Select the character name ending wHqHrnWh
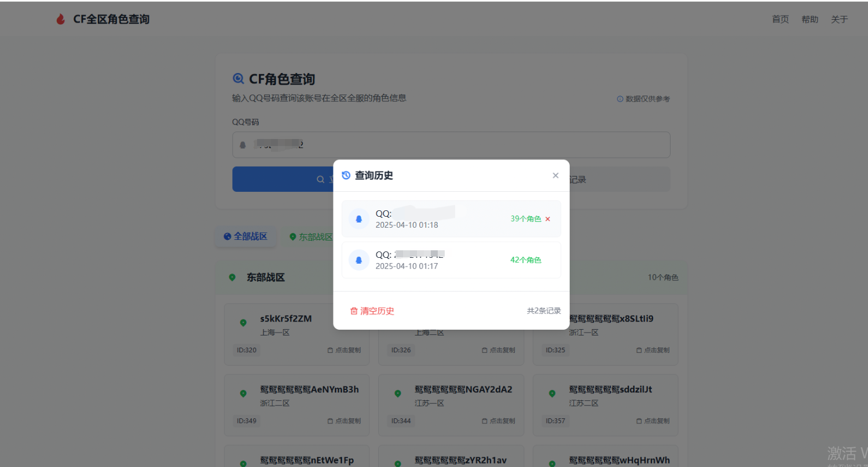 tap(619, 461)
